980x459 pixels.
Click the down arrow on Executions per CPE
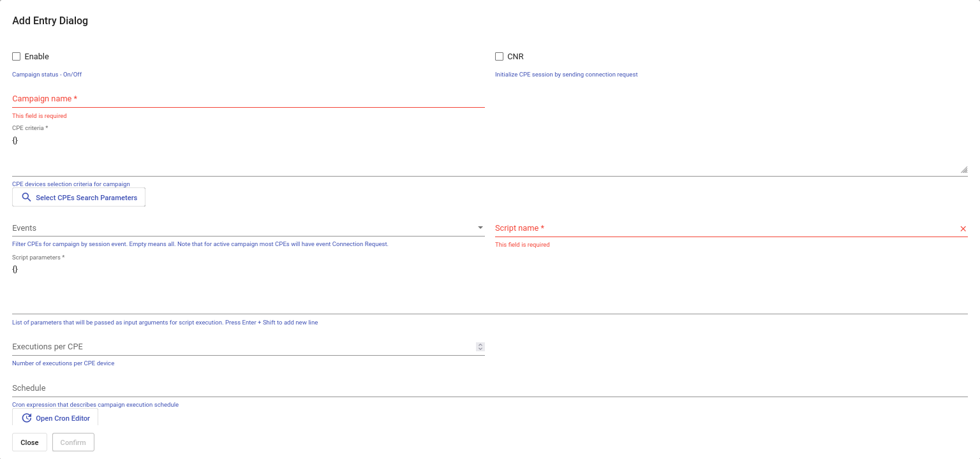click(480, 349)
